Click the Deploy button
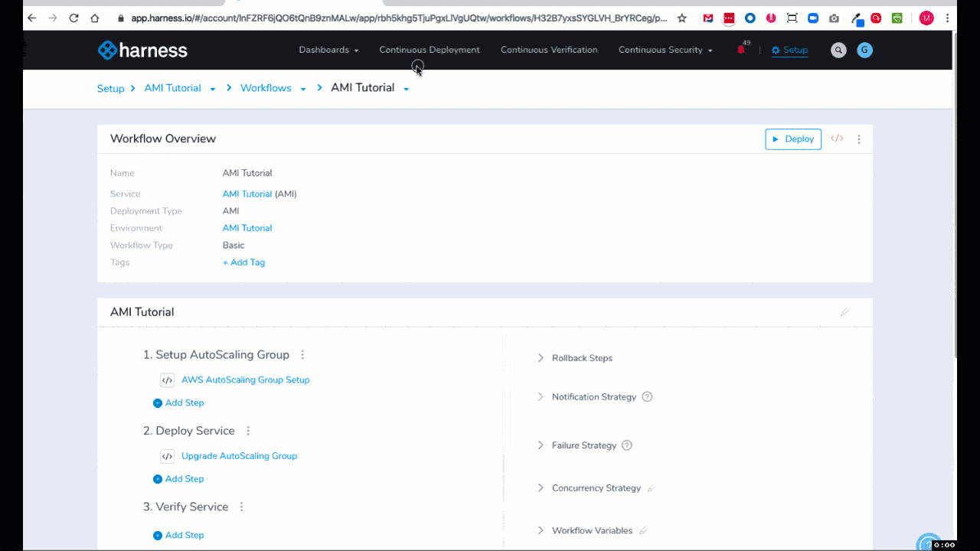This screenshot has width=980, height=551. click(x=793, y=139)
